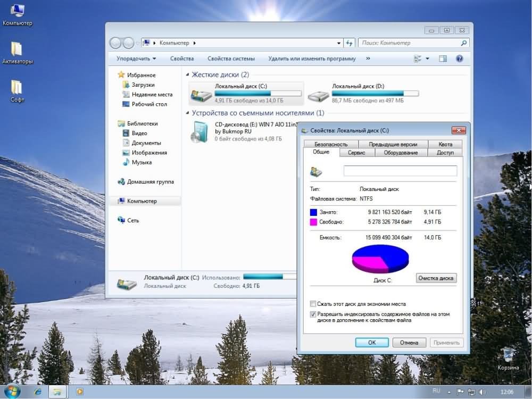Click the blue Занято color swatch
The height and width of the screenshot is (399, 532).
click(x=313, y=212)
